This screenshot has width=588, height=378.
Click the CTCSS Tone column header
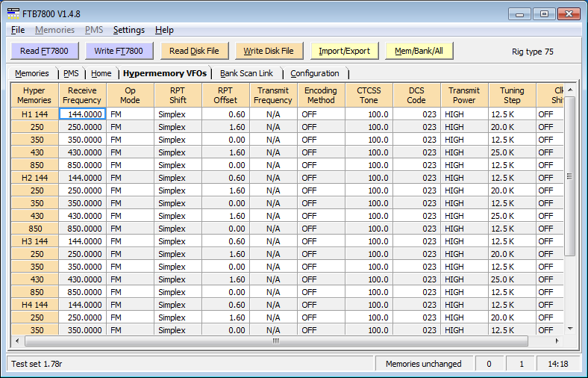click(x=369, y=96)
